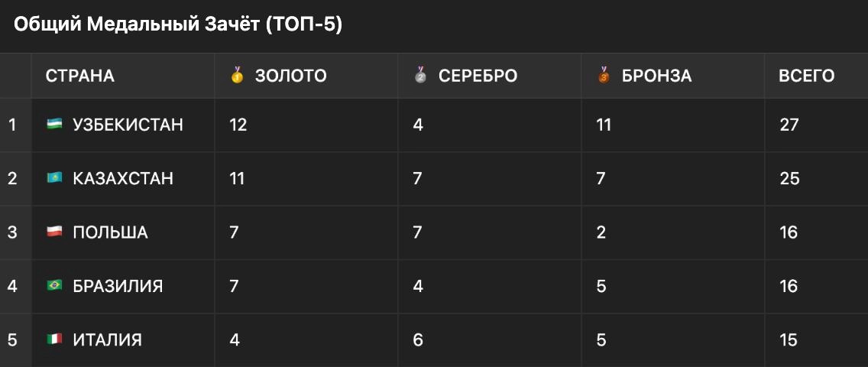Image resolution: width=868 pixels, height=367 pixels.
Task: Click the Kazakhstan flag icon
Action: [54, 178]
